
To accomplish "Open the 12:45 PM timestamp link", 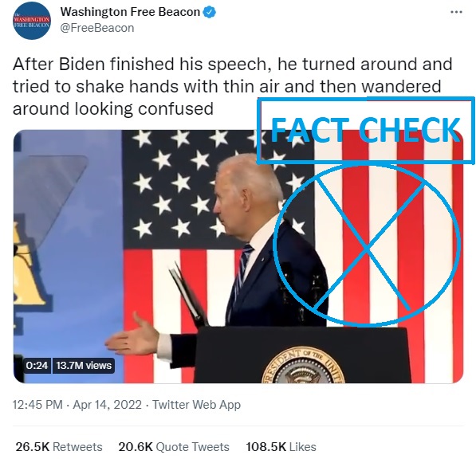I will tap(37, 405).
